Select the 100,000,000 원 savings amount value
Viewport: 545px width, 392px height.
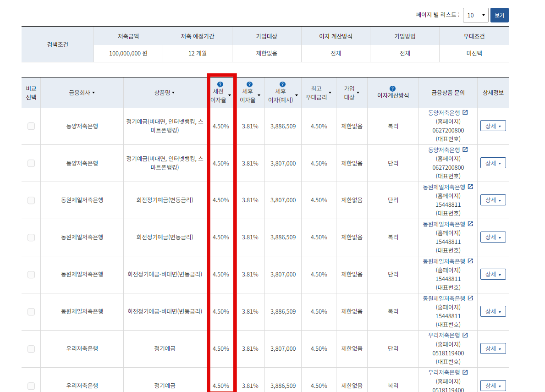(128, 54)
